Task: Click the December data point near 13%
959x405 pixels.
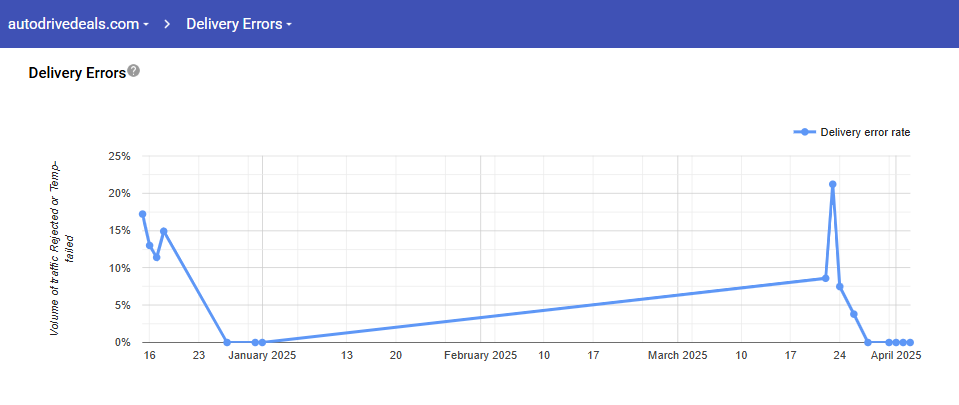Action: point(150,245)
